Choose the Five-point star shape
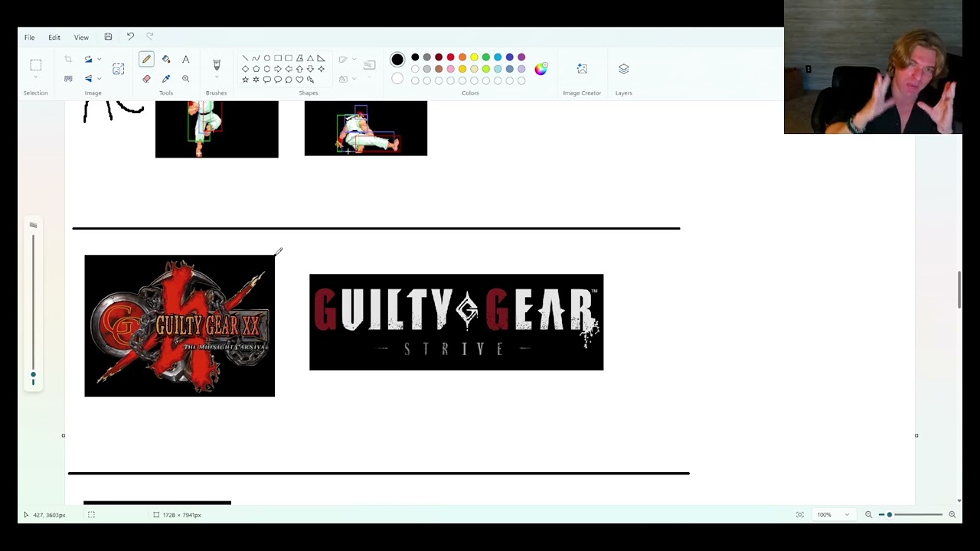 point(245,80)
